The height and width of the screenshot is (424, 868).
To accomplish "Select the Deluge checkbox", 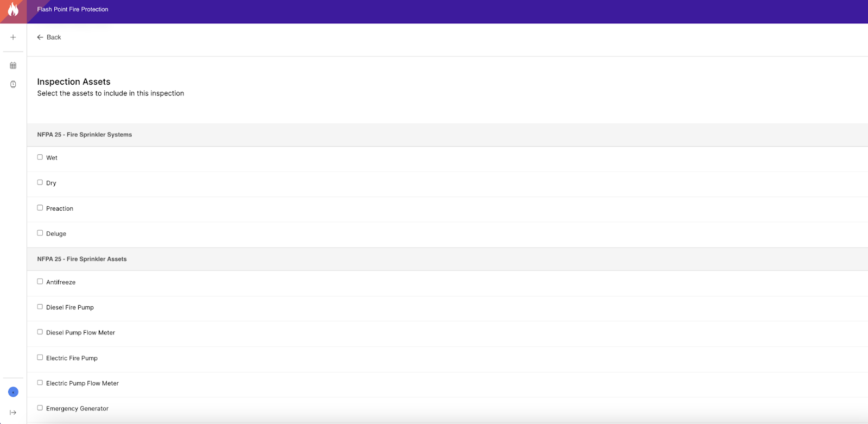I will pos(40,233).
